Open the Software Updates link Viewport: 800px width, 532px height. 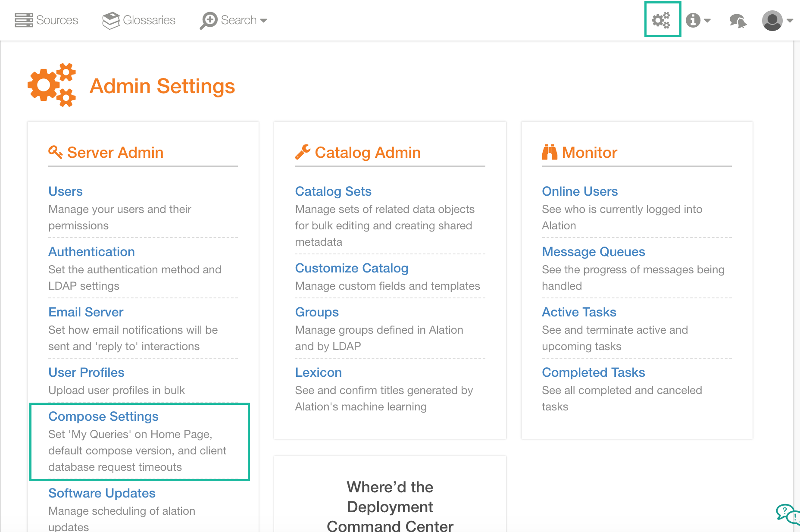[x=102, y=493]
